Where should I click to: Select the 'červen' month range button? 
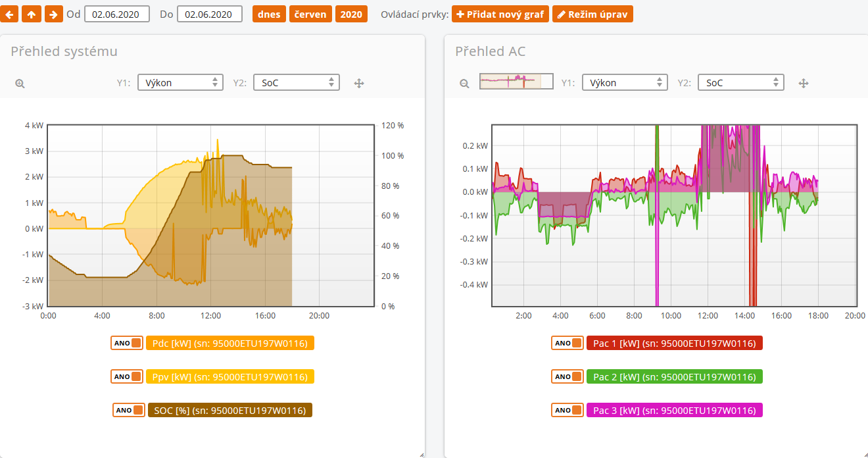(310, 14)
